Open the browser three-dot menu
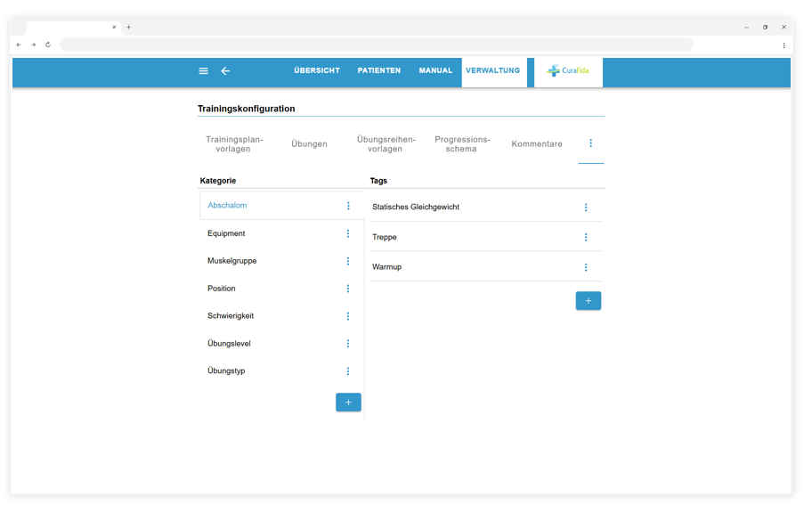The image size is (812, 505). pos(784,45)
